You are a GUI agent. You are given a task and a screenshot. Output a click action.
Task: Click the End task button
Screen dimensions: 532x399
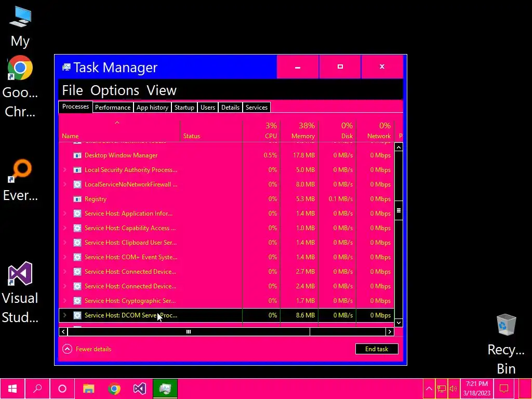tap(377, 349)
